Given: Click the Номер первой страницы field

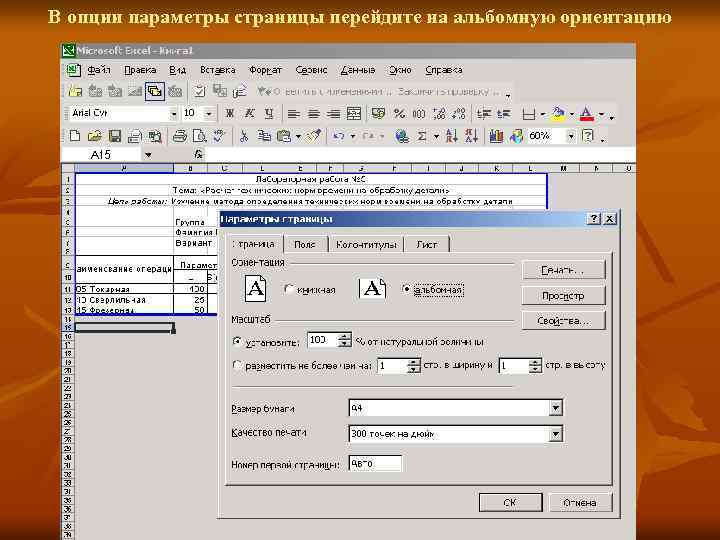Looking at the screenshot, I should pyautogui.click(x=375, y=464).
